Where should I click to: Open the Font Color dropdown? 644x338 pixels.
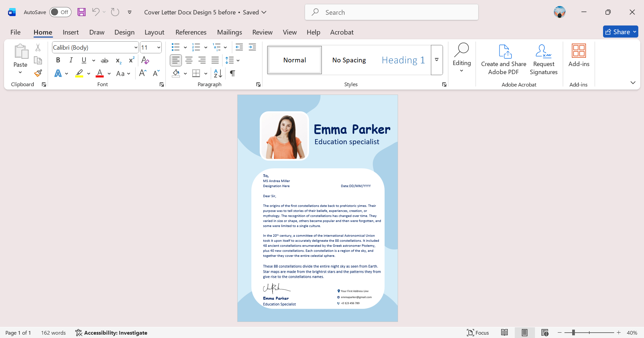coord(108,73)
